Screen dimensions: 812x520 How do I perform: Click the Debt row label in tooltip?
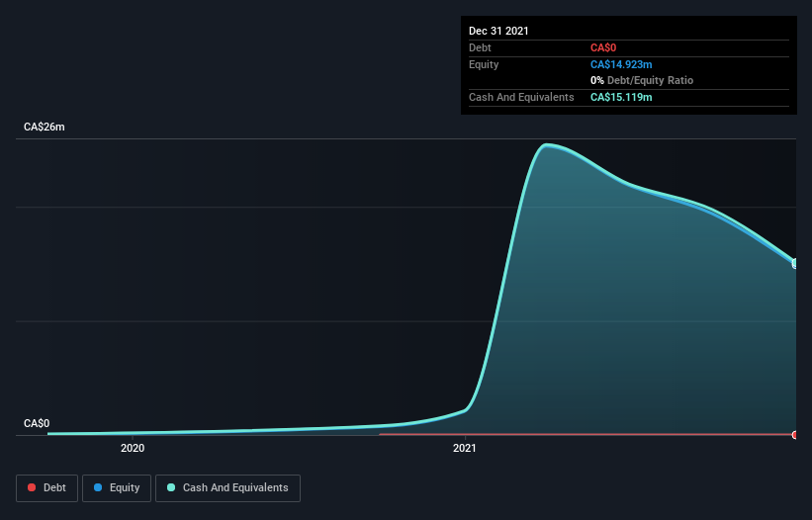coord(480,48)
